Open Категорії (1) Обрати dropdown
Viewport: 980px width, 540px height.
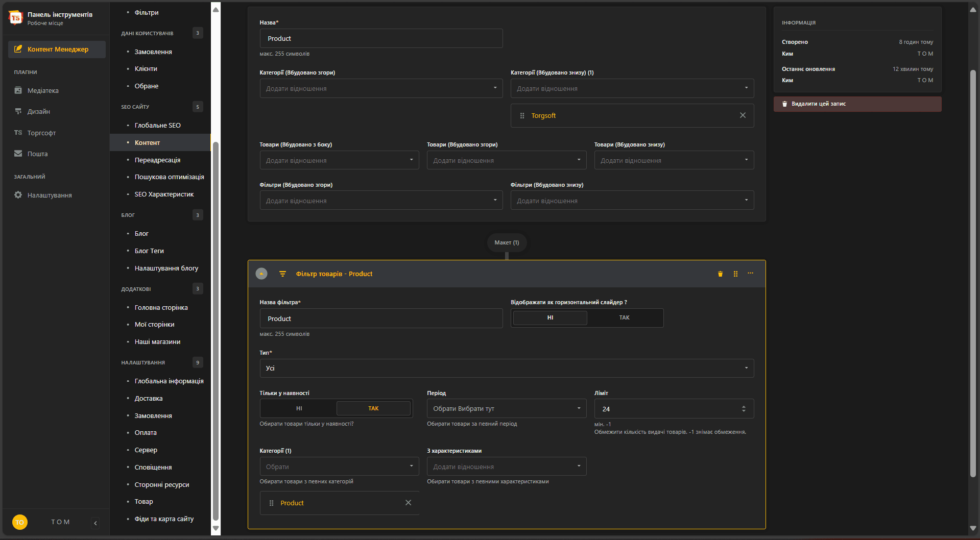click(x=339, y=467)
